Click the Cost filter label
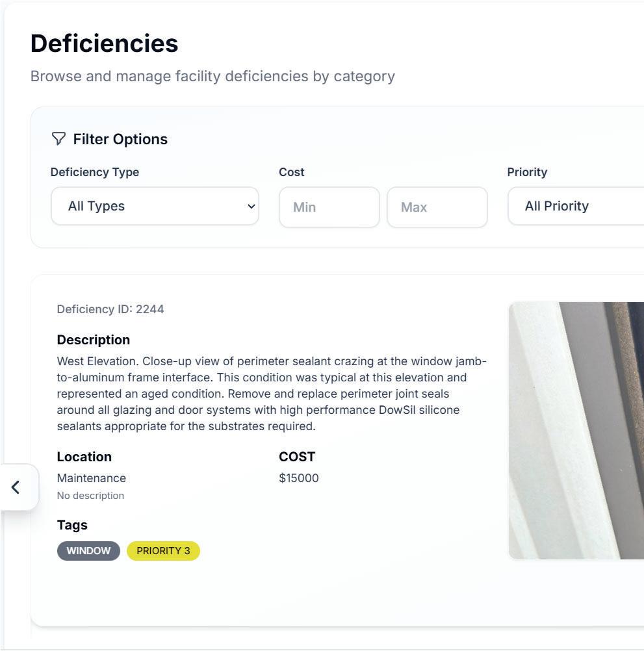 tap(292, 172)
